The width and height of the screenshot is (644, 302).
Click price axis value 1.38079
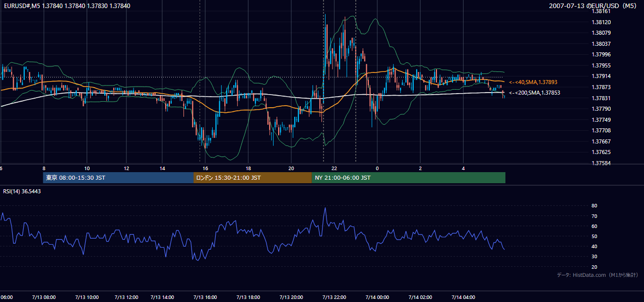pos(601,33)
